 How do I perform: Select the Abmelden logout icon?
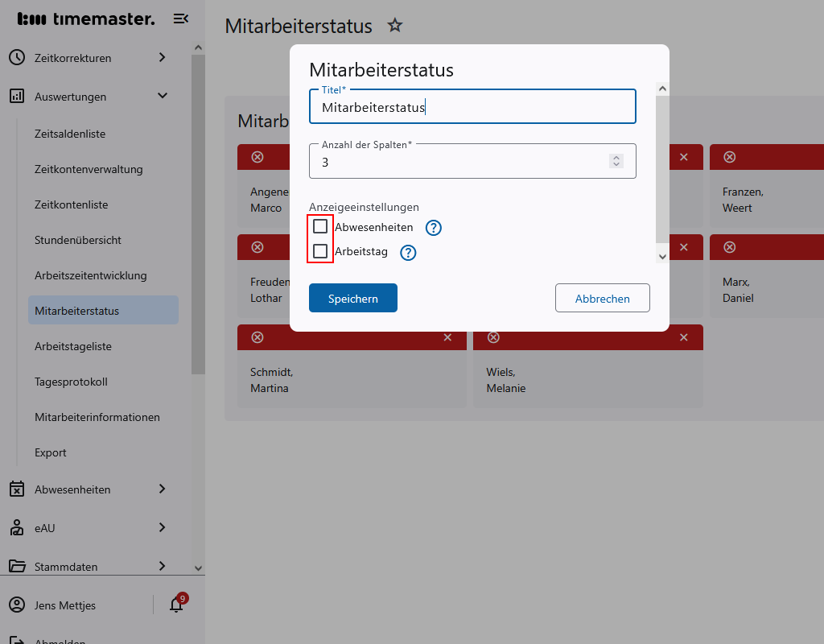coord(18,638)
